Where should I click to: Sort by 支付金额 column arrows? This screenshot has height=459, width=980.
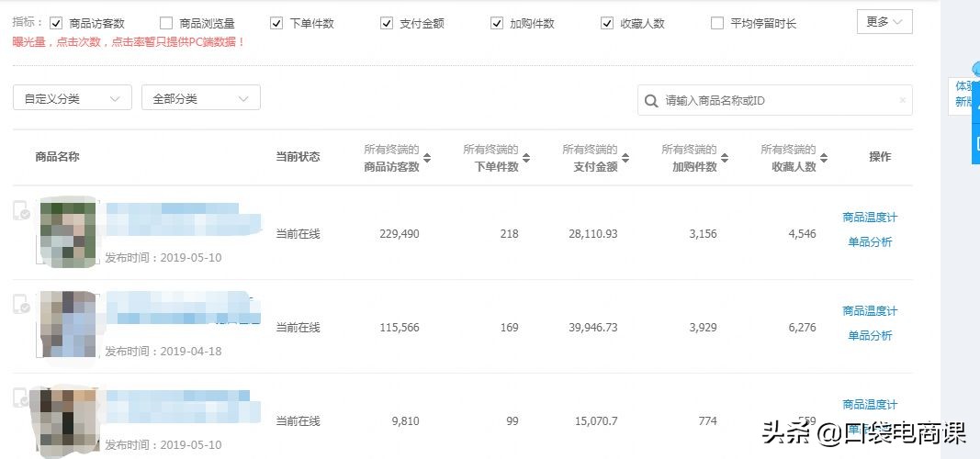(625, 158)
